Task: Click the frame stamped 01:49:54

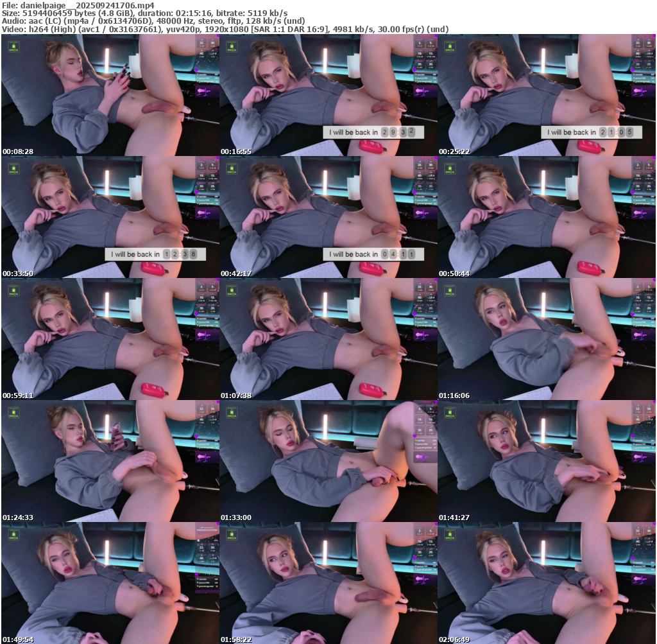Action: [x=110, y=583]
